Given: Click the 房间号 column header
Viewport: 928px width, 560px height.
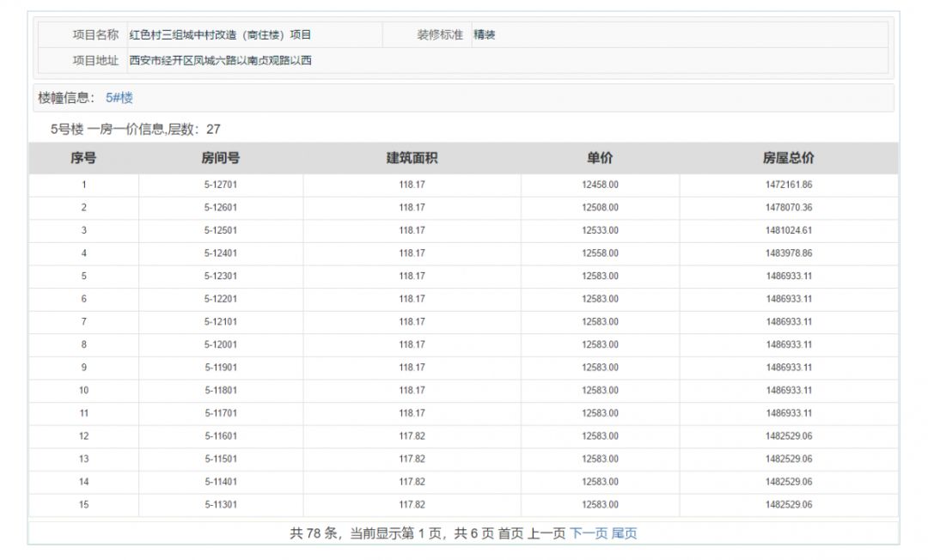Looking at the screenshot, I should [x=220, y=158].
